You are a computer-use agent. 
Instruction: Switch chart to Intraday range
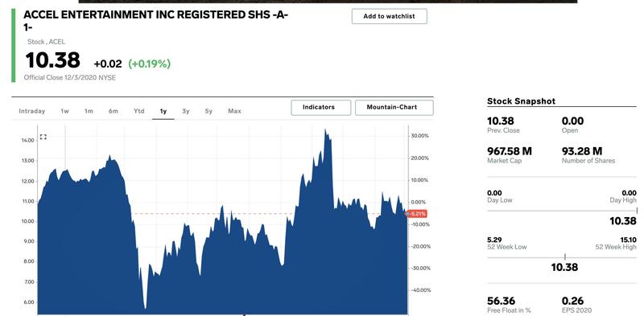pyautogui.click(x=32, y=111)
